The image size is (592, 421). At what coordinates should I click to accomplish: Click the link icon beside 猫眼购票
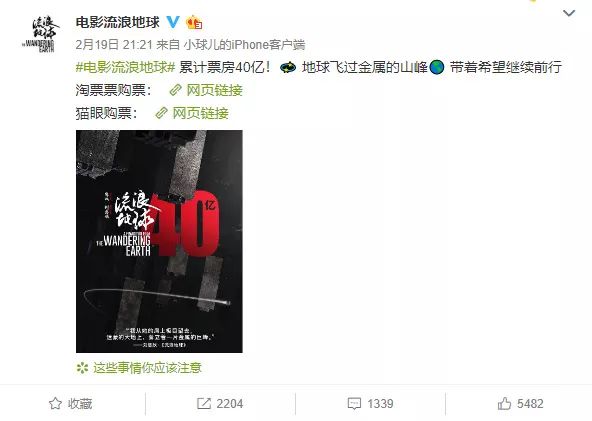tap(161, 113)
